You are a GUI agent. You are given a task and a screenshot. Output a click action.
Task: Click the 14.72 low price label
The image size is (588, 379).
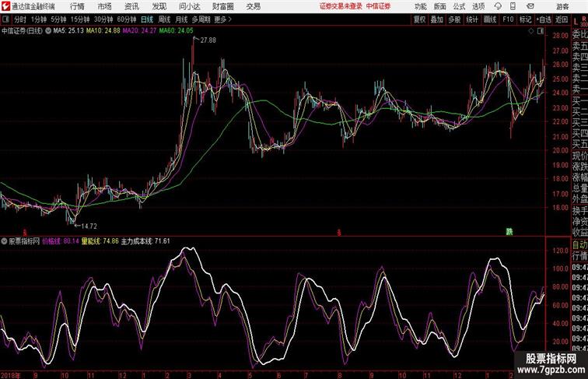coord(89,226)
